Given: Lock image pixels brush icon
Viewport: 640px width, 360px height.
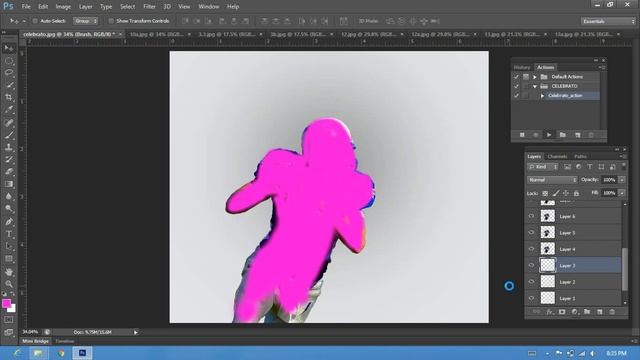Looking at the screenshot, I should coord(556,193).
